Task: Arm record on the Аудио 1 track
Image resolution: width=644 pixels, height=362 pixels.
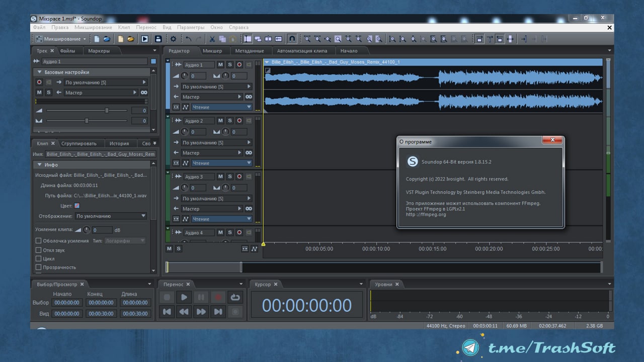Action: click(x=239, y=65)
